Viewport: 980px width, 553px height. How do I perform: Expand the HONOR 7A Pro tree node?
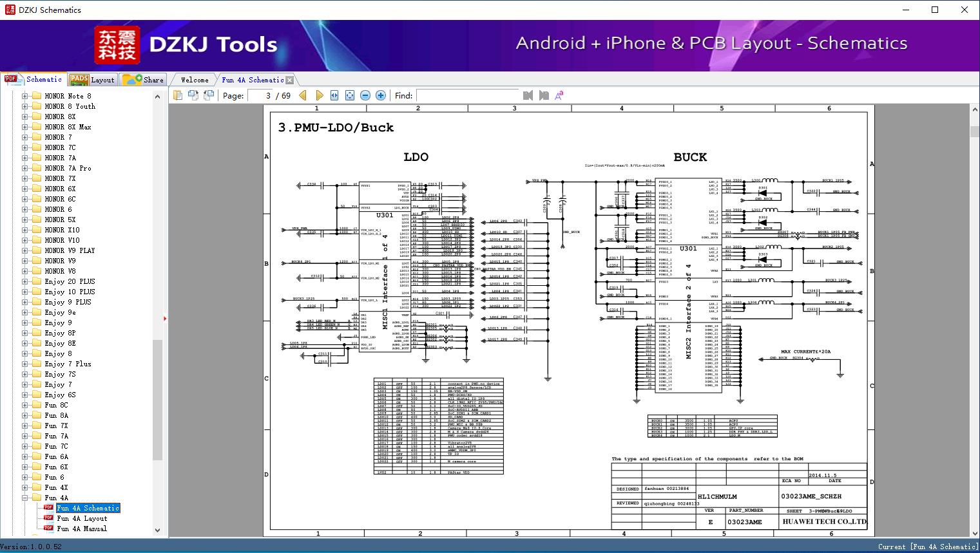point(25,168)
